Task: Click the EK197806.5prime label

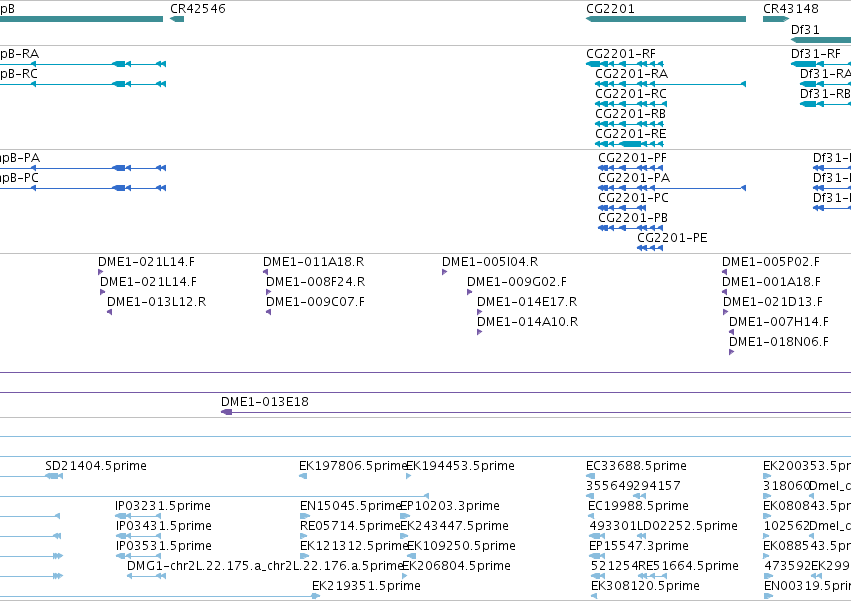Action: [x=353, y=466]
